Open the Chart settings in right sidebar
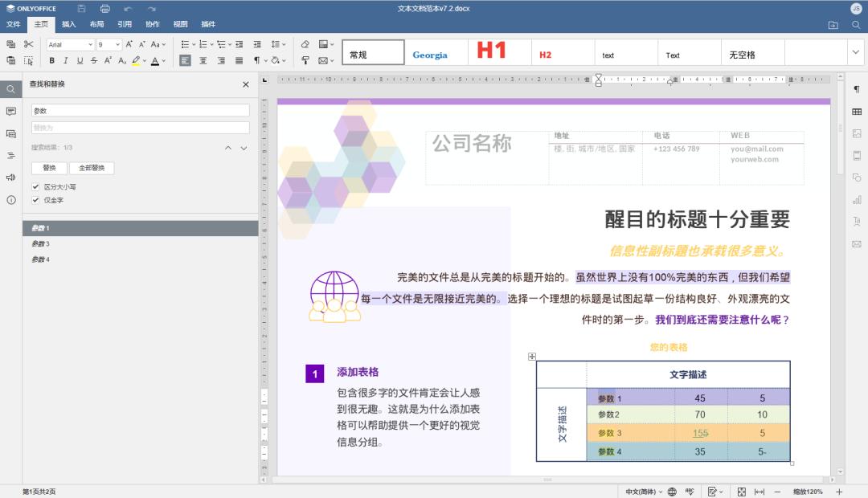Image resolution: width=868 pixels, height=498 pixels. (x=857, y=200)
